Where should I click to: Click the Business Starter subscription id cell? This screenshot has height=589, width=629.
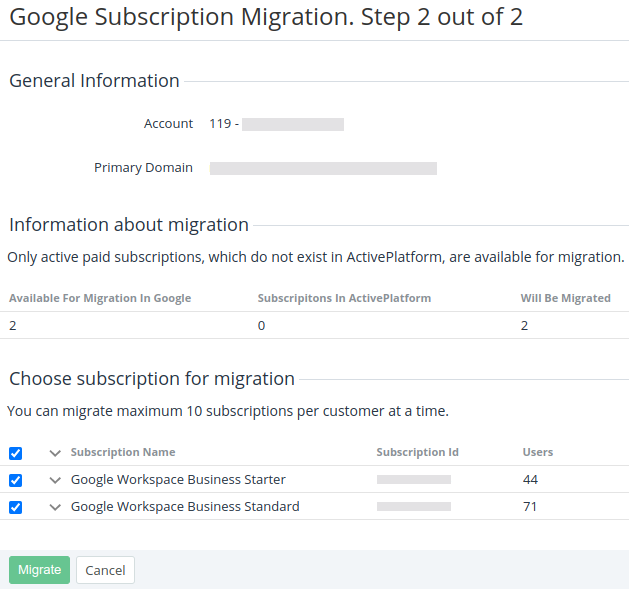pyautogui.click(x=414, y=479)
